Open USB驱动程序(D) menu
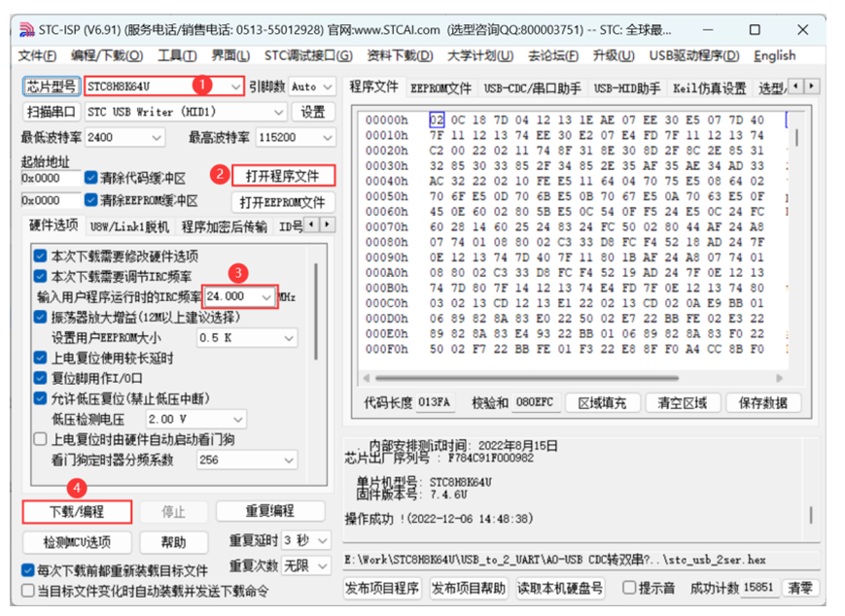Image resolution: width=845 pixels, height=616 pixels. 694,56
